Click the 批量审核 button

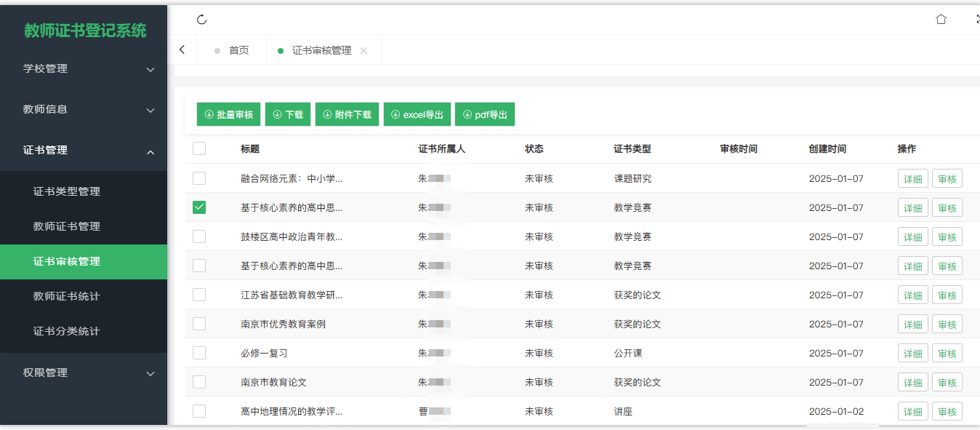pos(228,114)
